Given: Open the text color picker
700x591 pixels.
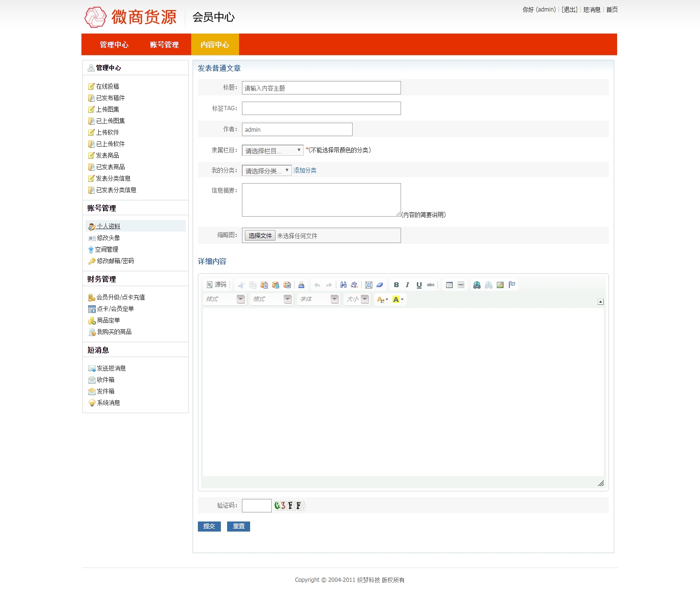Looking at the screenshot, I should pyautogui.click(x=382, y=299).
